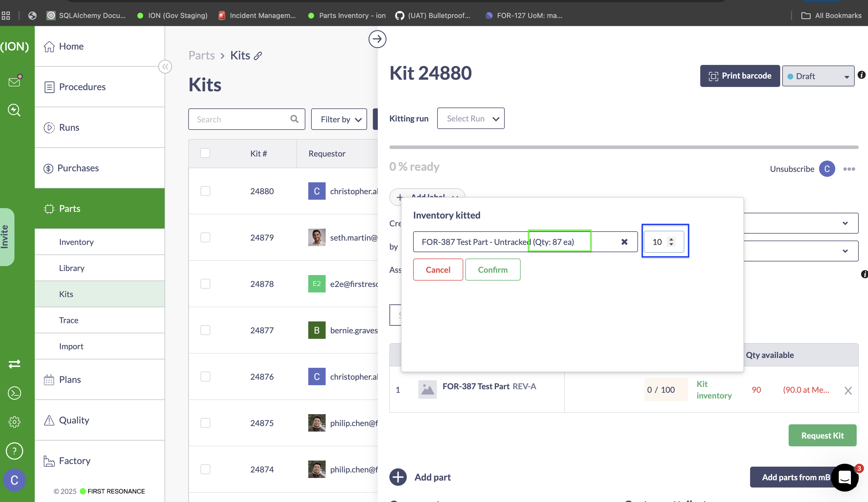This screenshot has height=502, width=868.
Task: Go to Inventory in Parts submenu
Action: (76, 242)
